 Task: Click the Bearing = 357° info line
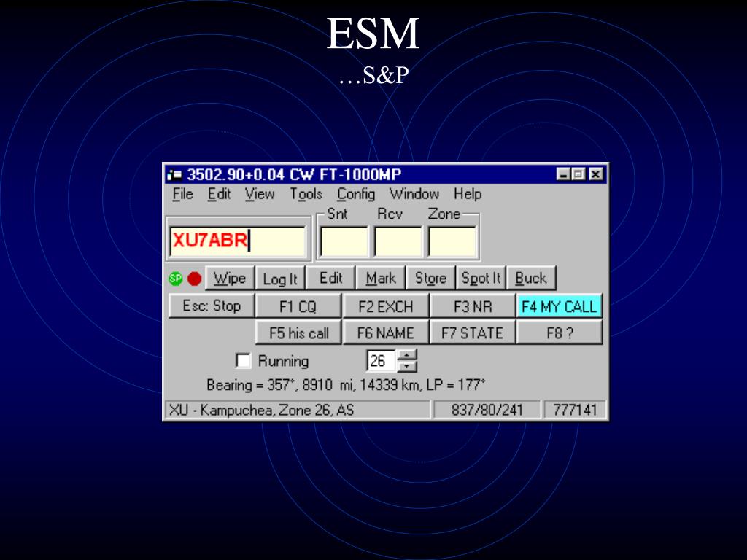point(346,385)
